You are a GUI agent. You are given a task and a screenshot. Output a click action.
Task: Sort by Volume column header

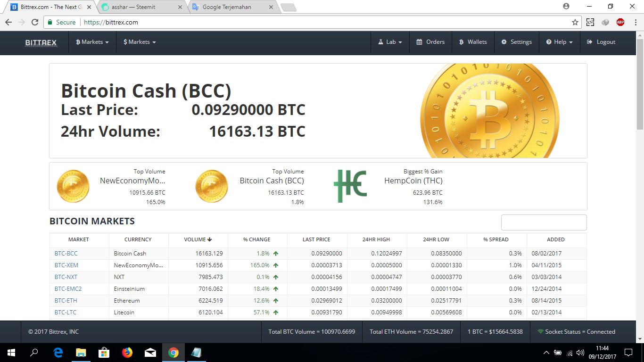point(198,239)
